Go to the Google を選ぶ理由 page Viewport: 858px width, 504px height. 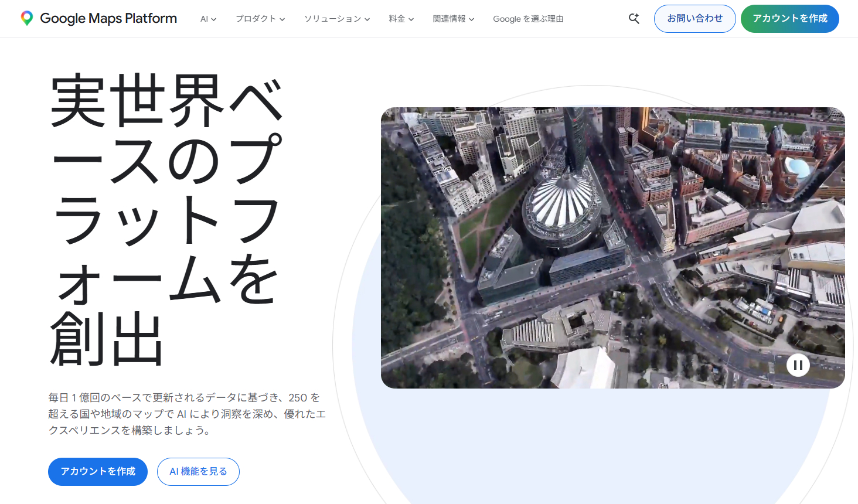click(x=528, y=19)
